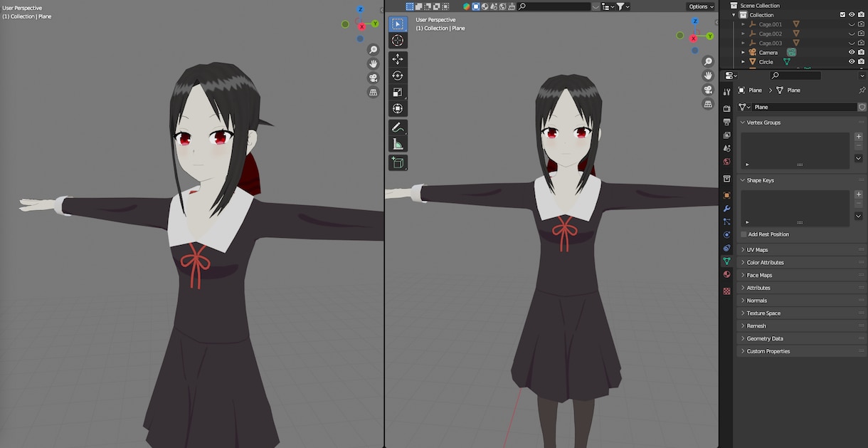
Task: Open properties editor type dropdown
Action: coord(731,75)
